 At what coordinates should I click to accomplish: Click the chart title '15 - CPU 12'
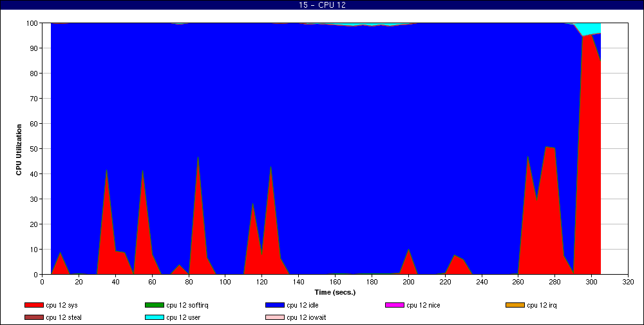tap(322, 5)
